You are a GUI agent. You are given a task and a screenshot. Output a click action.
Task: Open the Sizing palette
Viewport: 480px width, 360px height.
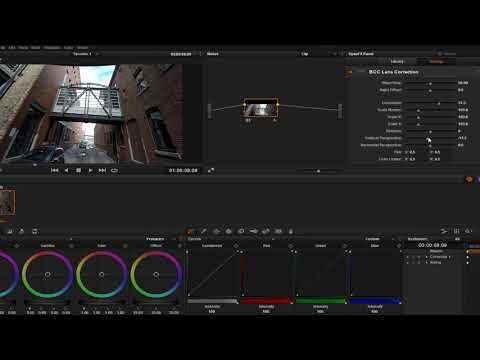[266, 231]
